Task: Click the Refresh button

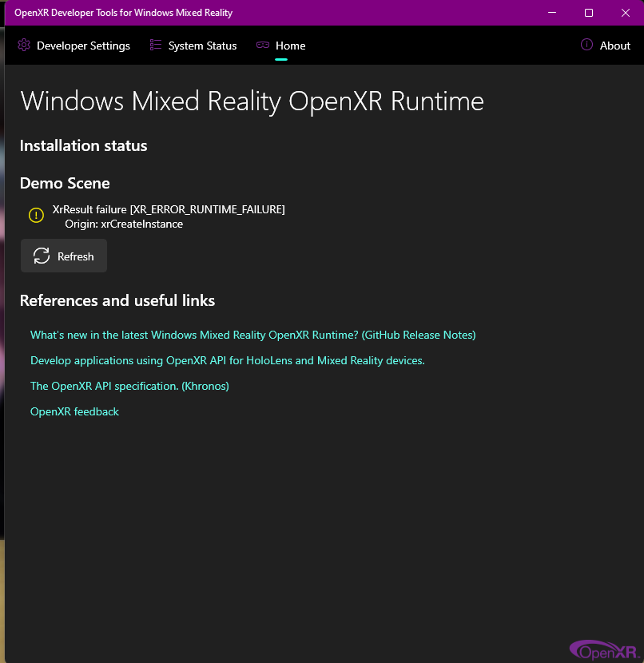Action: 64,256
